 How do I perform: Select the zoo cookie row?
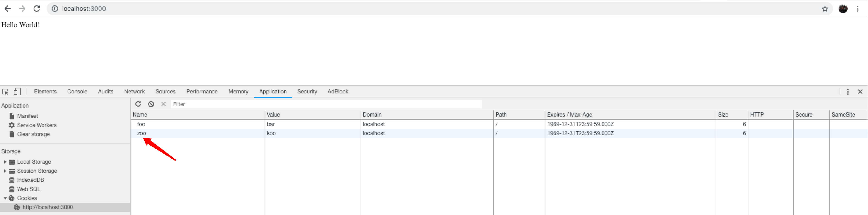pos(499,133)
